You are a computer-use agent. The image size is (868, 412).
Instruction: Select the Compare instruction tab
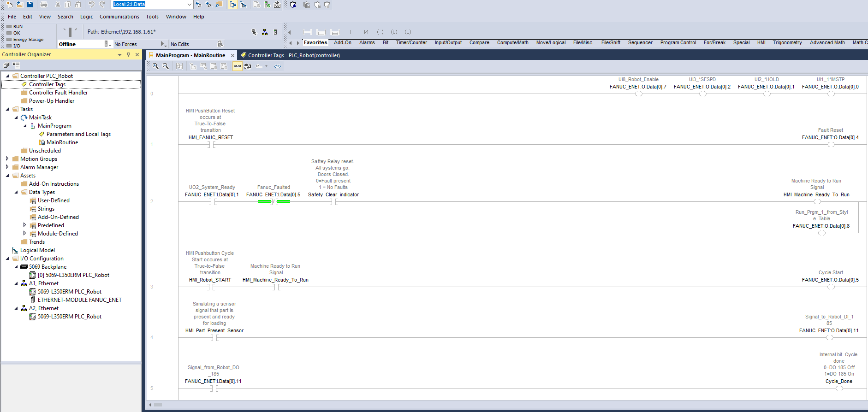(x=479, y=42)
